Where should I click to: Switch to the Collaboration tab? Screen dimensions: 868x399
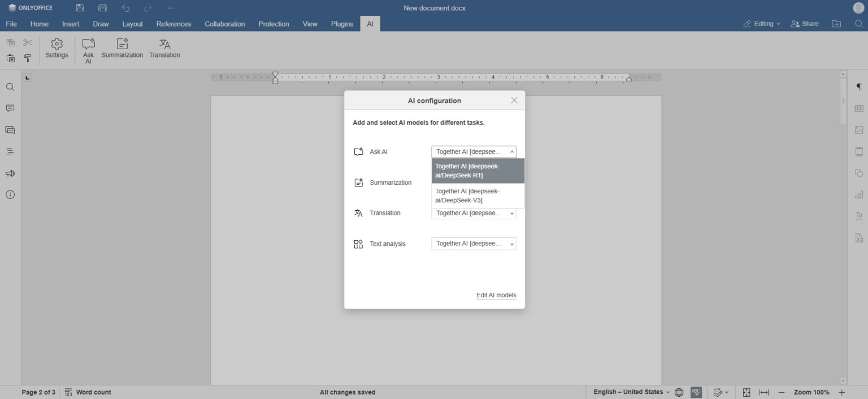coord(225,24)
